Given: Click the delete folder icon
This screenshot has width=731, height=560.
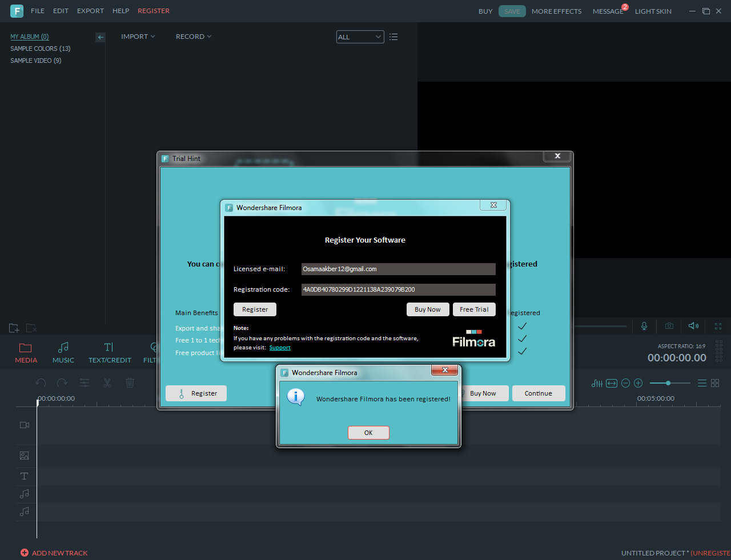Looking at the screenshot, I should click(31, 328).
